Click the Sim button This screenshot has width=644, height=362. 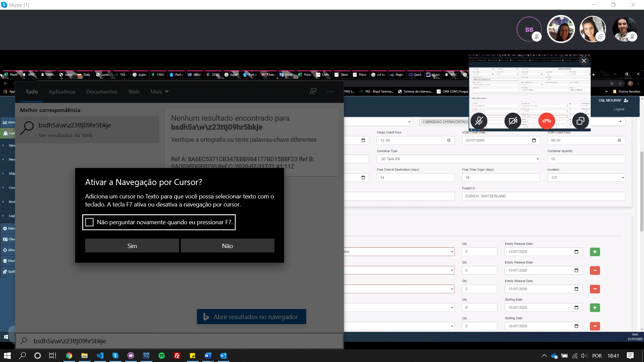pyautogui.click(x=132, y=246)
